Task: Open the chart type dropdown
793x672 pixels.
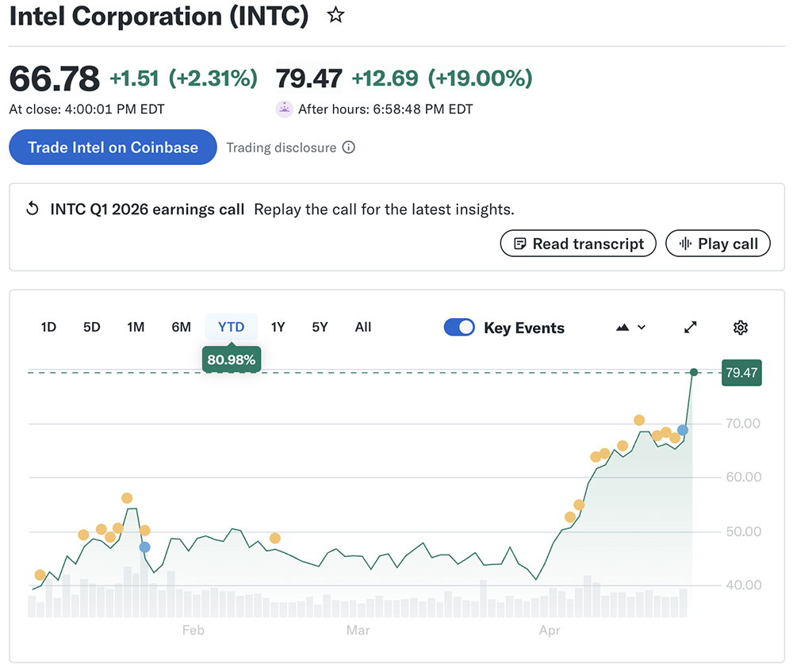Action: coord(630,328)
